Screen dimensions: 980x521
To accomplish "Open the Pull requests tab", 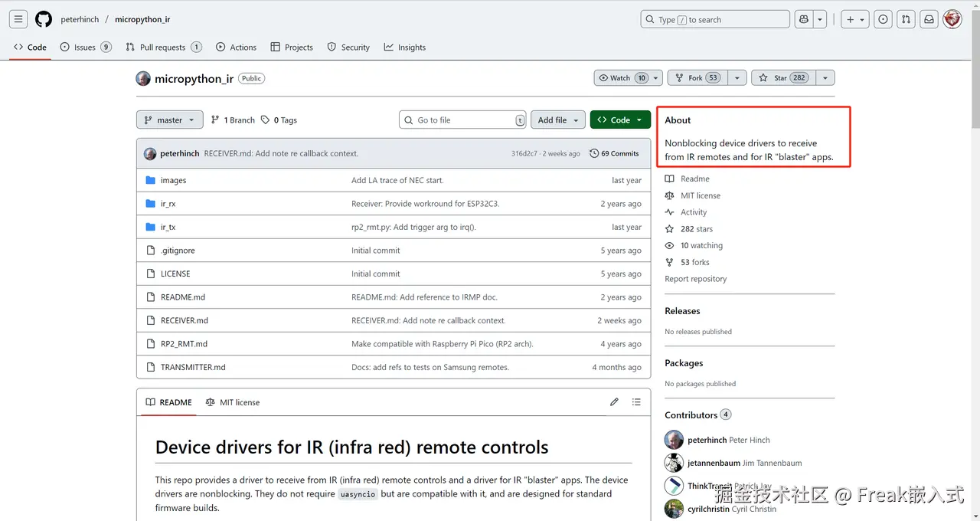I will [163, 47].
